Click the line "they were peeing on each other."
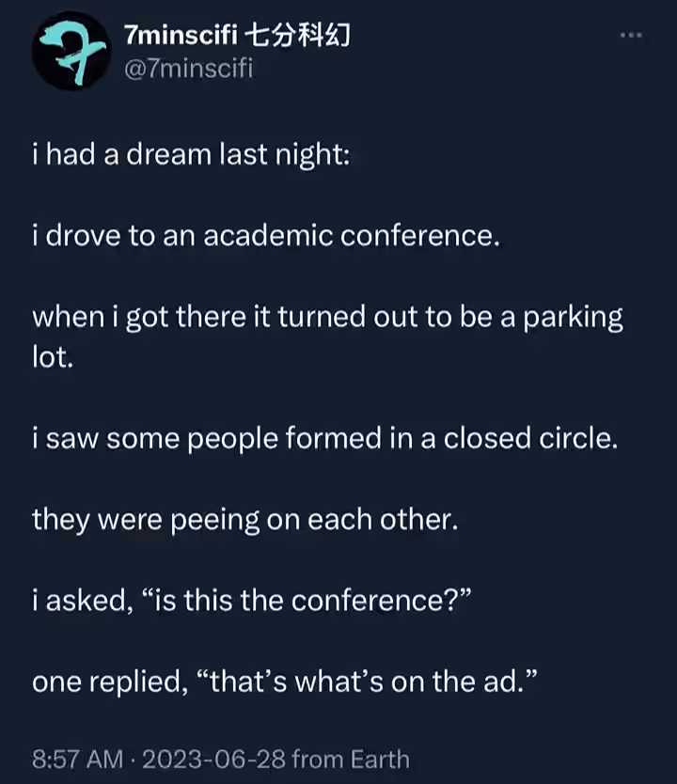 [245, 520]
